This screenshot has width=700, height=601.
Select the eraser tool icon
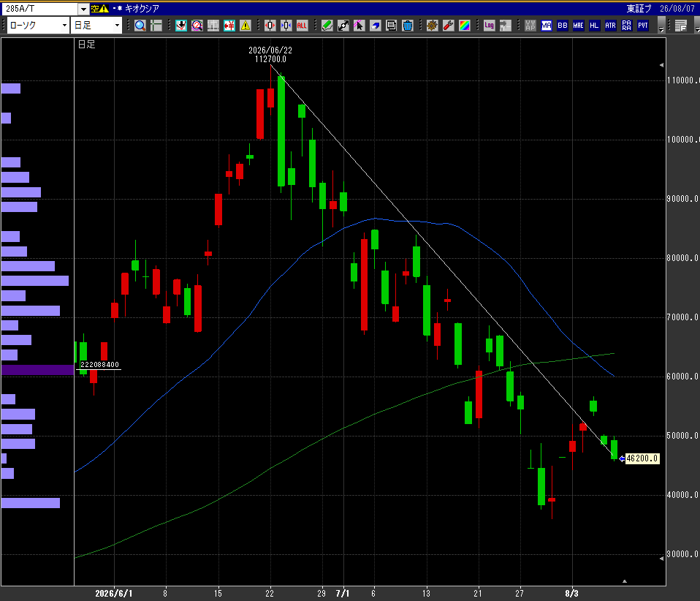[376, 26]
